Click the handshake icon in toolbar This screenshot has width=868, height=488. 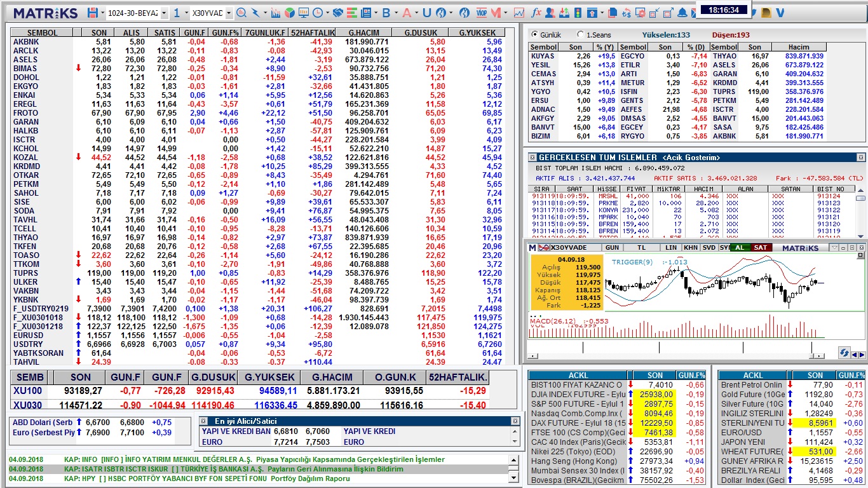[x=338, y=13]
